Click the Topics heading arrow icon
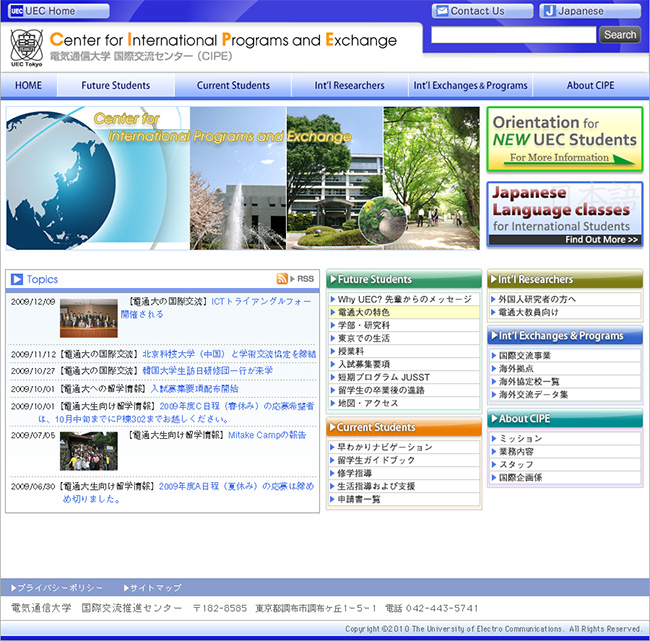This screenshot has width=650, height=641. tap(17, 279)
